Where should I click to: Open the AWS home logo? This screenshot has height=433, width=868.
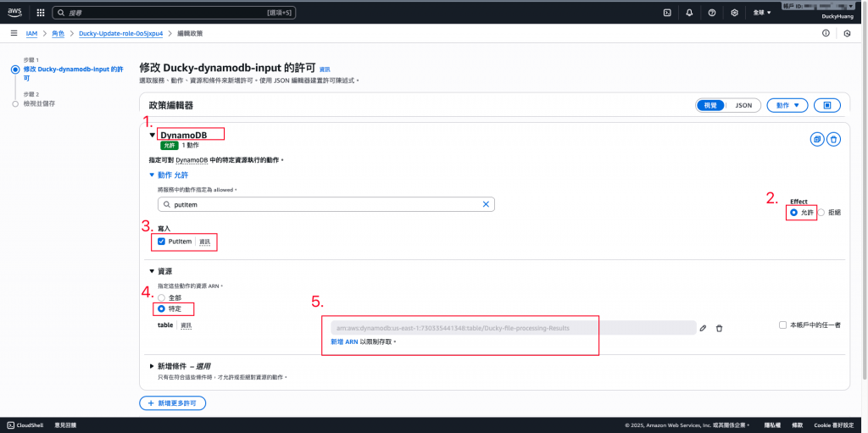(x=14, y=12)
